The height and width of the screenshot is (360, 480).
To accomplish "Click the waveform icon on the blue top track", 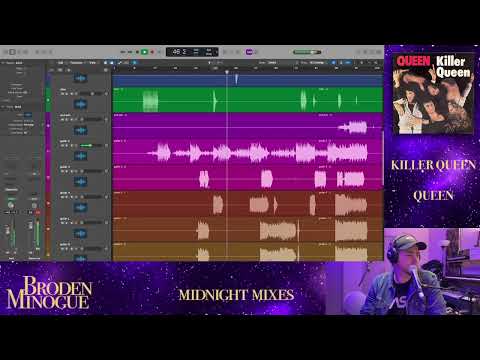I will (x=80, y=79).
